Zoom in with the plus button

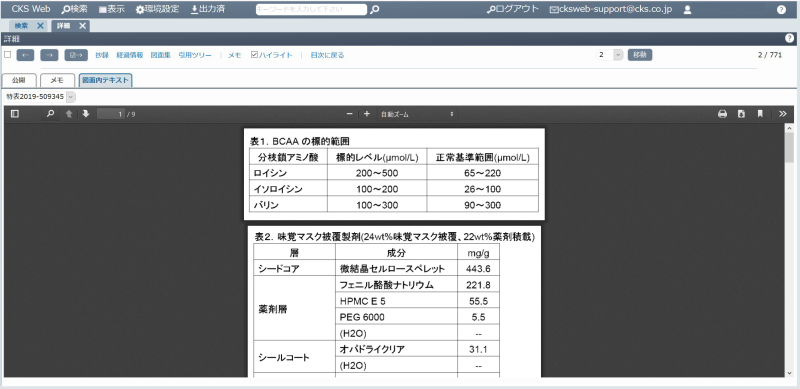click(x=366, y=114)
